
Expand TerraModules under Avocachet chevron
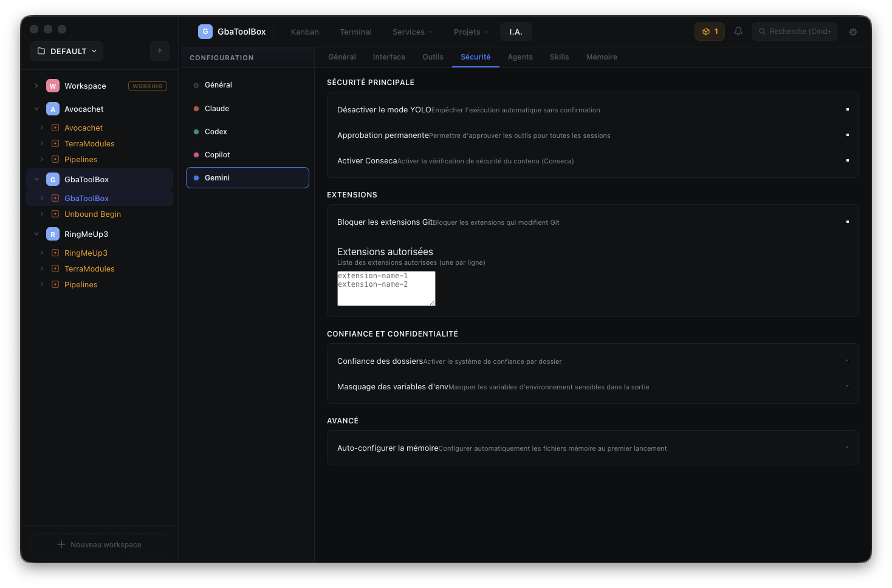pos(42,143)
